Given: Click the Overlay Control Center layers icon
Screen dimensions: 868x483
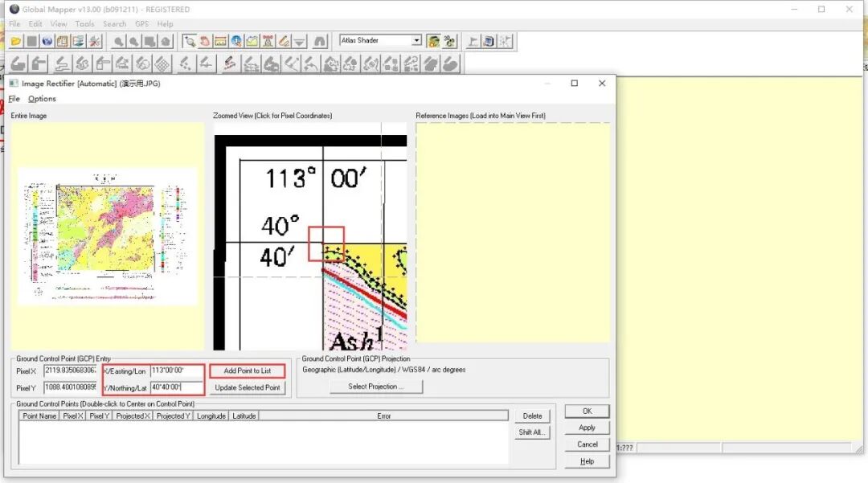Looking at the screenshot, I should (79, 42).
